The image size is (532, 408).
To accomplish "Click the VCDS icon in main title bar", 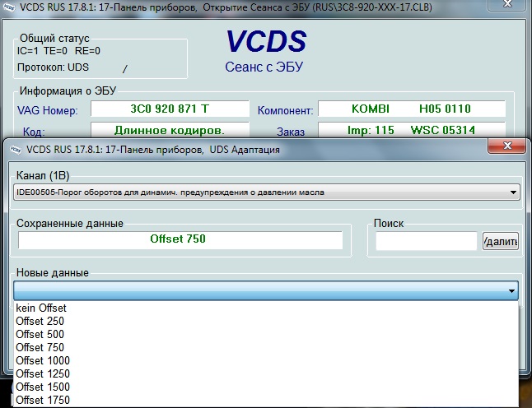I will point(11,7).
